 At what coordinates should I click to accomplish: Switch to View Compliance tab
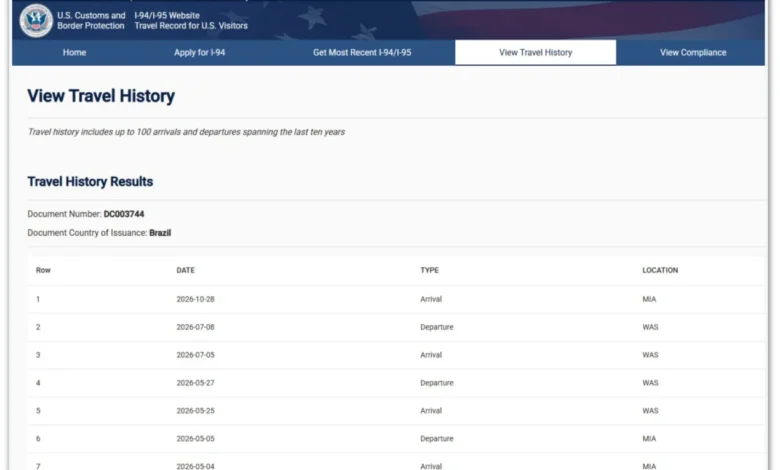coord(692,52)
